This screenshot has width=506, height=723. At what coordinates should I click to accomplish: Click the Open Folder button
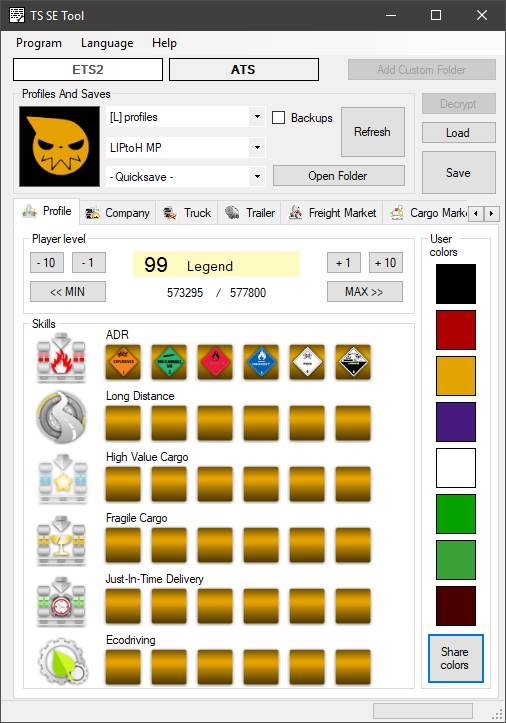tap(339, 176)
